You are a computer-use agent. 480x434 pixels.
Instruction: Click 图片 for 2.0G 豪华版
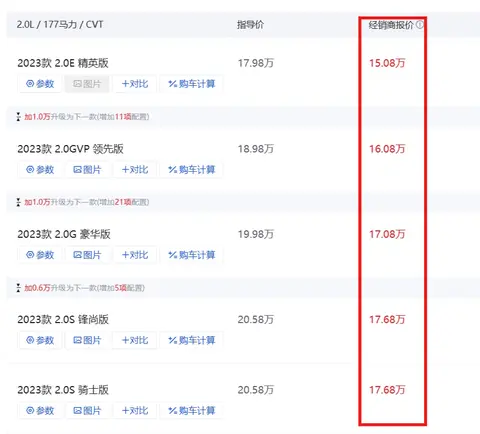pos(87,255)
